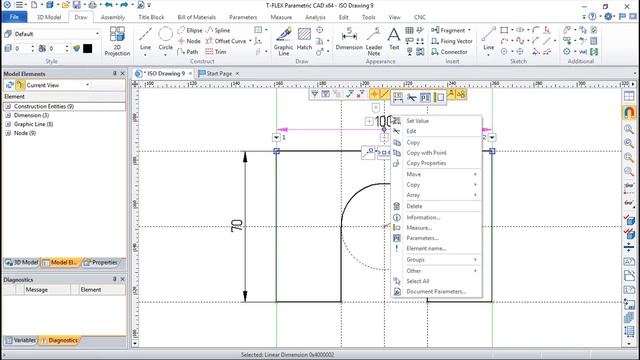Click the Message column header
The width and height of the screenshot is (640, 360).
pyautogui.click(x=37, y=289)
